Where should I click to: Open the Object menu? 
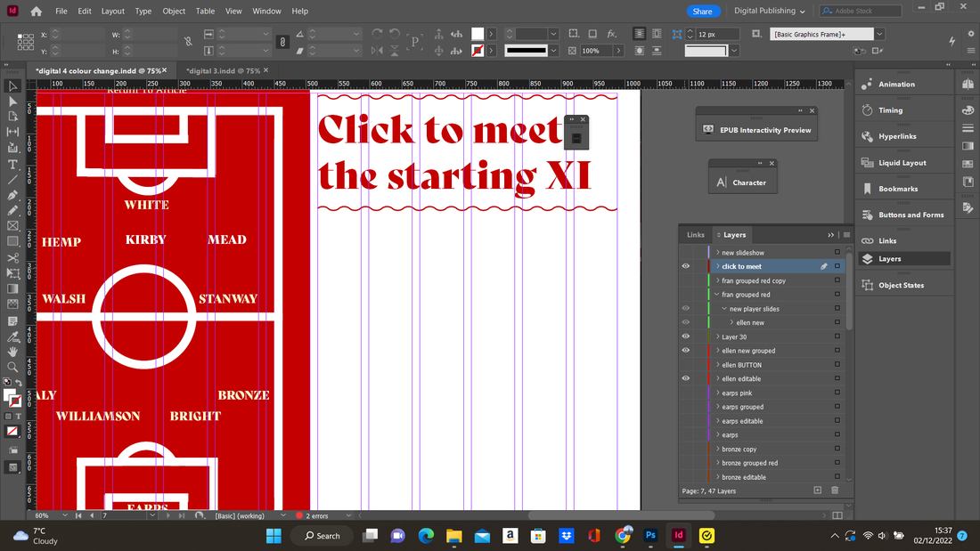point(174,12)
